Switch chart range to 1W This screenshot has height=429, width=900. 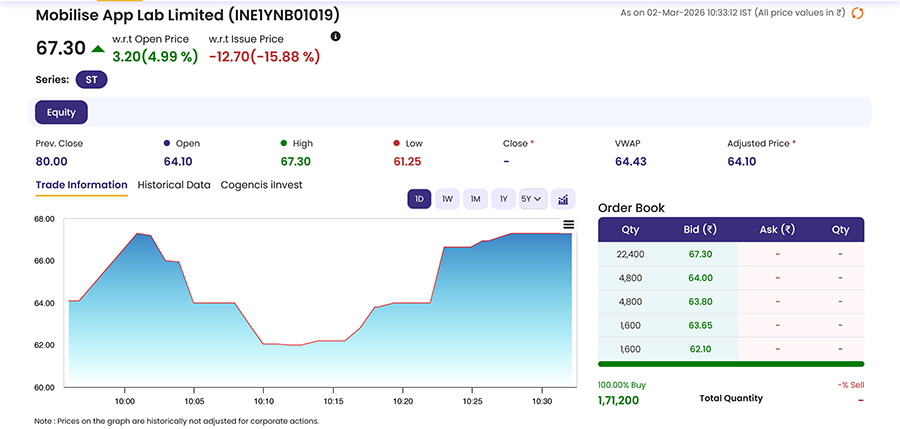point(447,199)
